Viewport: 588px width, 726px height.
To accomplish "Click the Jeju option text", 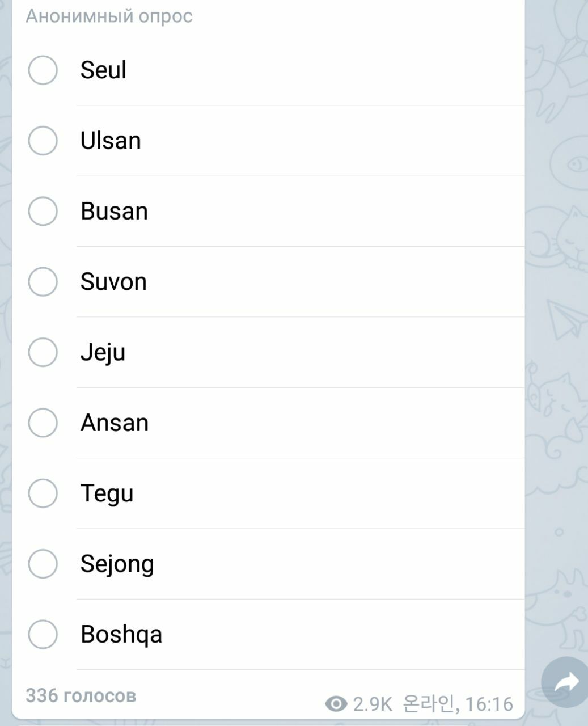I will coord(103,353).
